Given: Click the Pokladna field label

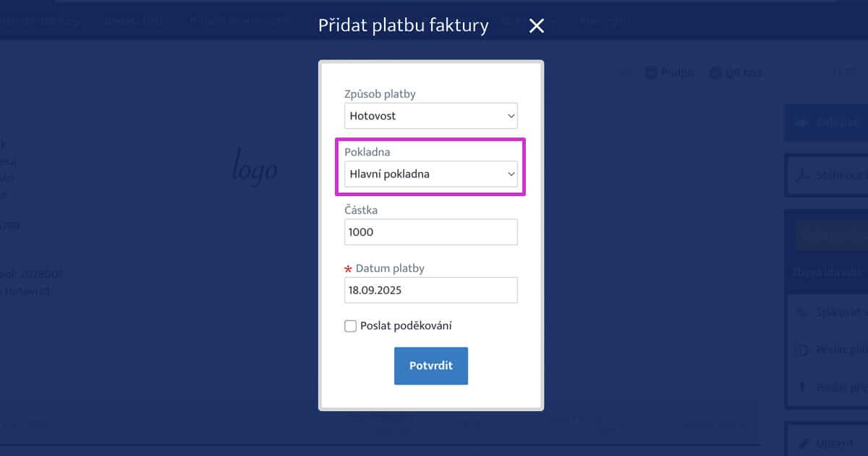Looking at the screenshot, I should click(367, 152).
